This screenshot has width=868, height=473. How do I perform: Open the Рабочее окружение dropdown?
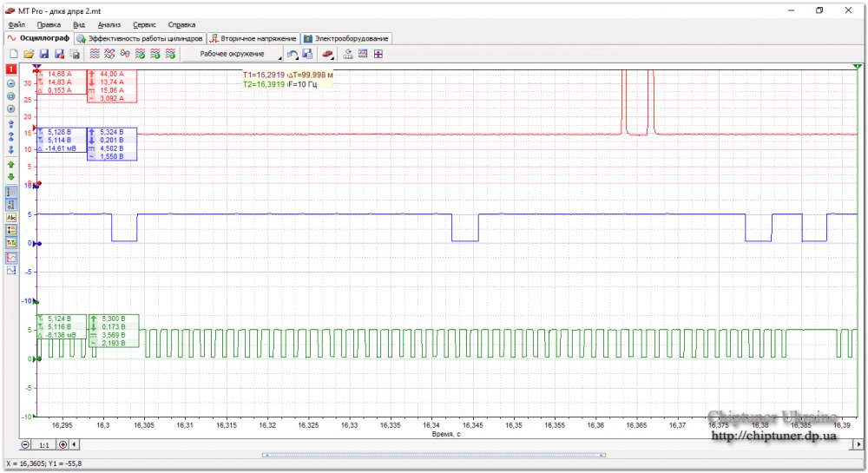tap(233, 54)
